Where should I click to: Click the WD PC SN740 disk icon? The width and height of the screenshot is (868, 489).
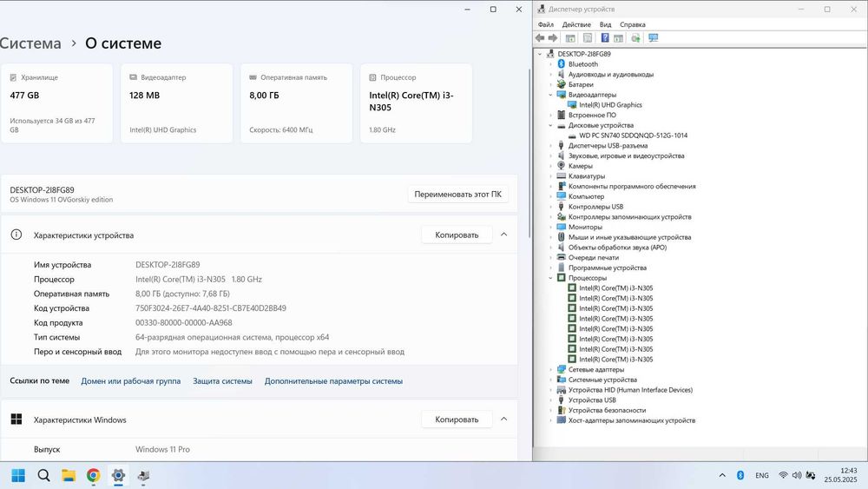[572, 135]
